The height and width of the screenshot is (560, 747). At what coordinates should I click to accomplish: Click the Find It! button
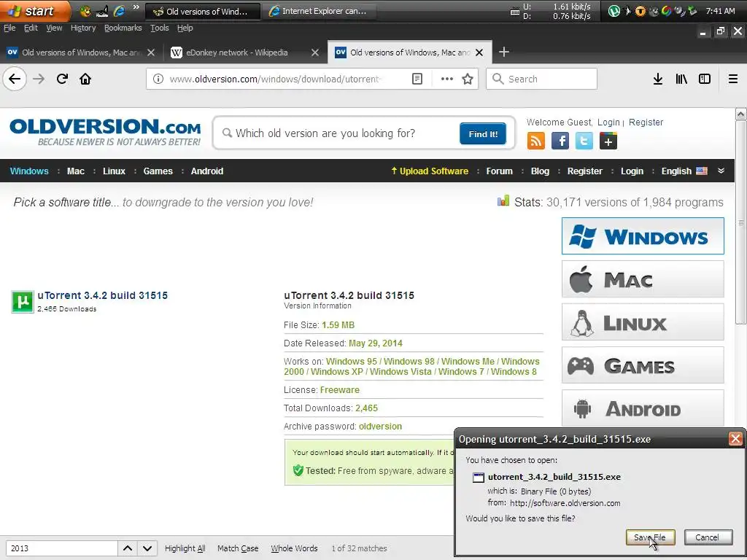483,134
